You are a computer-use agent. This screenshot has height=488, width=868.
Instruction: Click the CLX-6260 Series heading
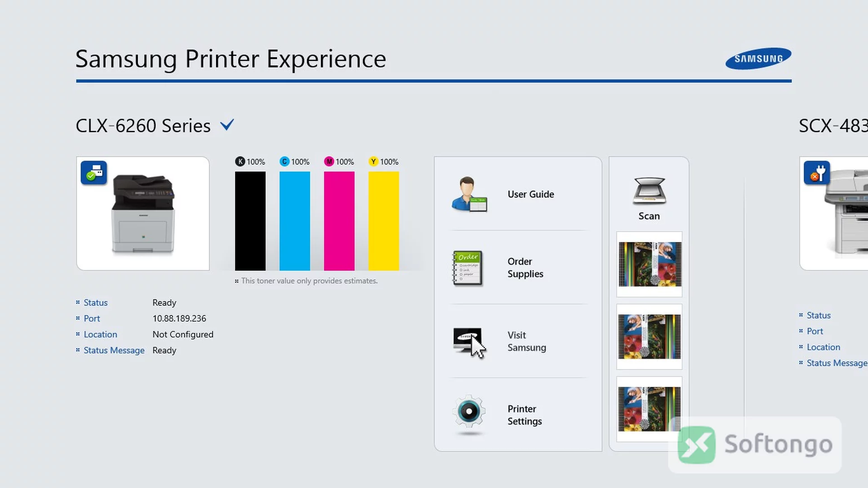pyautogui.click(x=143, y=126)
